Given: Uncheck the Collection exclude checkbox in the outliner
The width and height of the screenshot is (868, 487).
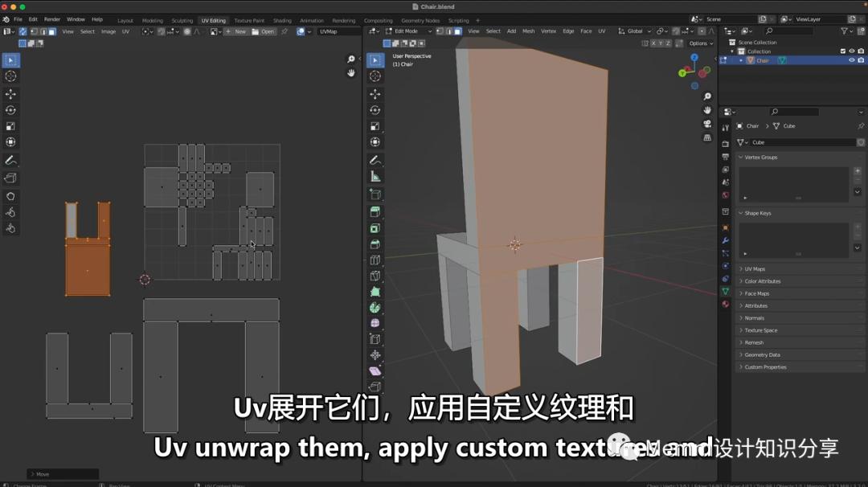Looking at the screenshot, I should pos(842,51).
